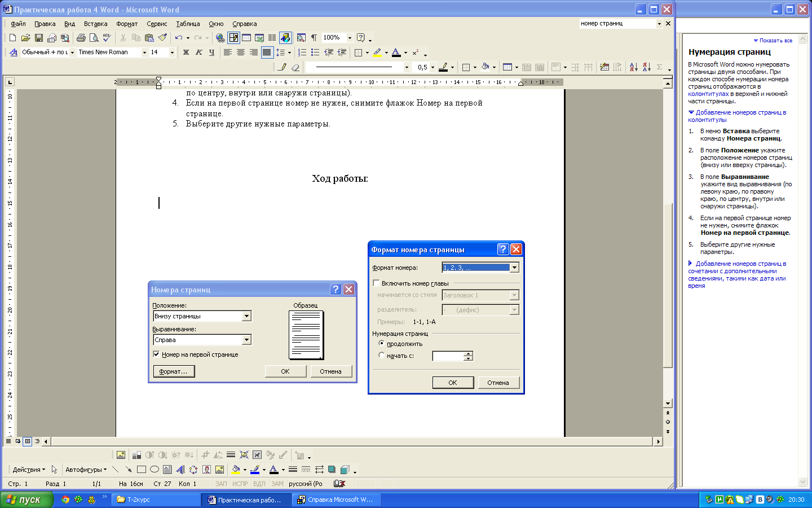Open the 'Формат' menu
The image size is (812, 508).
[127, 24]
